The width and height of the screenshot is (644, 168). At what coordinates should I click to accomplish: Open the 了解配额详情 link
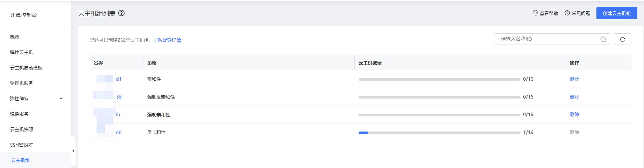[x=167, y=40]
